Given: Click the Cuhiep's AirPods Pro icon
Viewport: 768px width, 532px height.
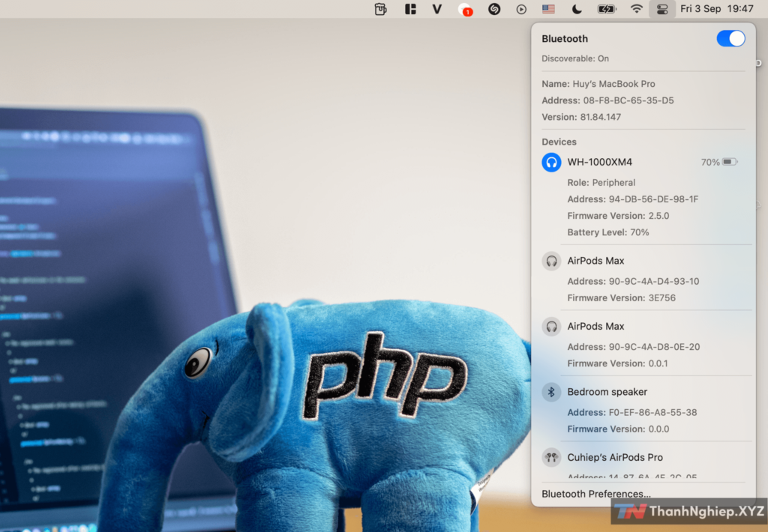Looking at the screenshot, I should click(x=551, y=457).
